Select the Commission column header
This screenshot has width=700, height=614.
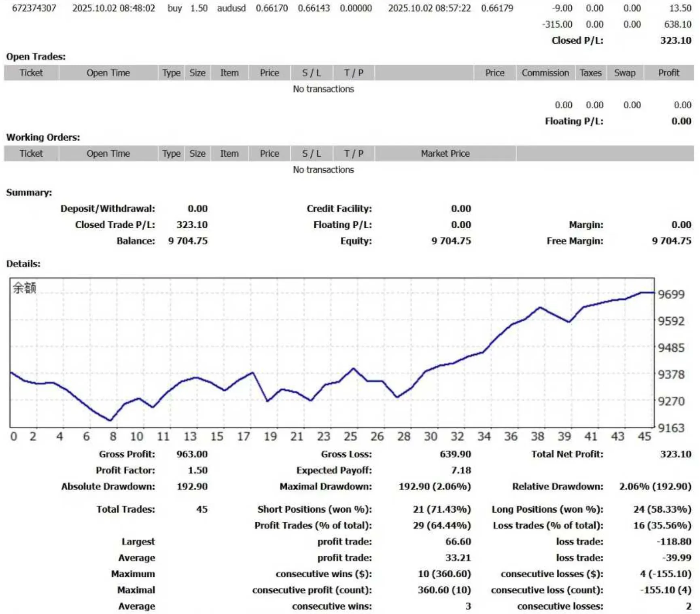coord(545,73)
